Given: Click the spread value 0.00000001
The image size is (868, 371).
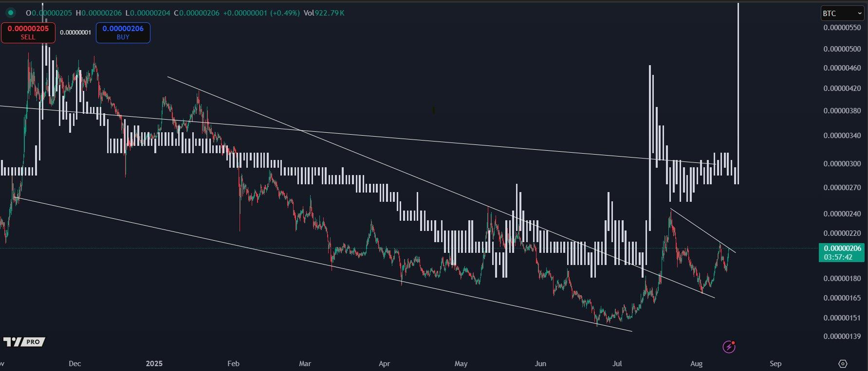Looking at the screenshot, I should [x=75, y=33].
